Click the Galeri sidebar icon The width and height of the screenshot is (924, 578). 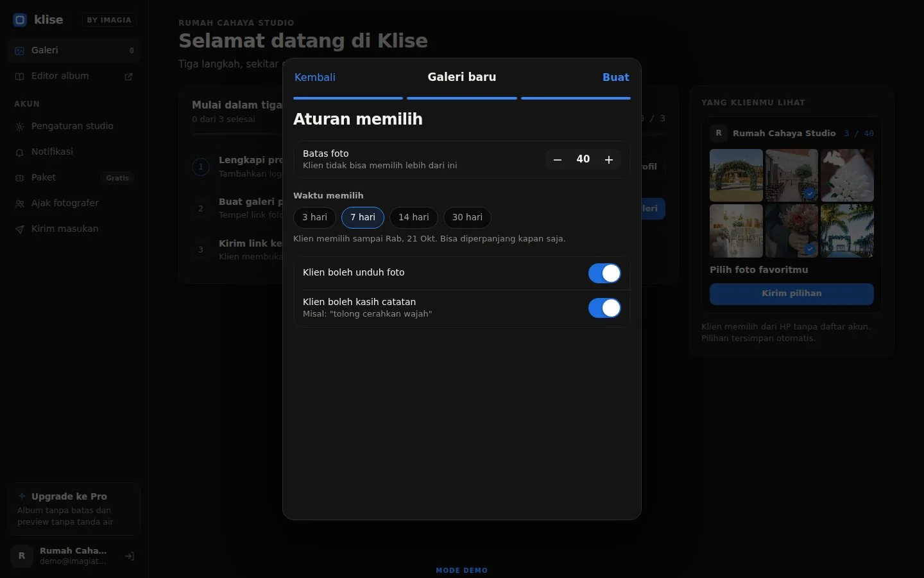(x=20, y=51)
